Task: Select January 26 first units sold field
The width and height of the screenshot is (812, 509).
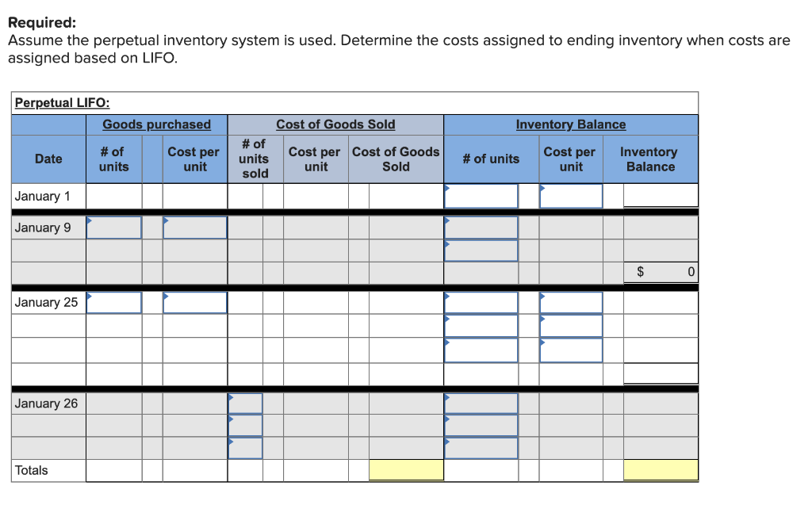Action: [246, 404]
